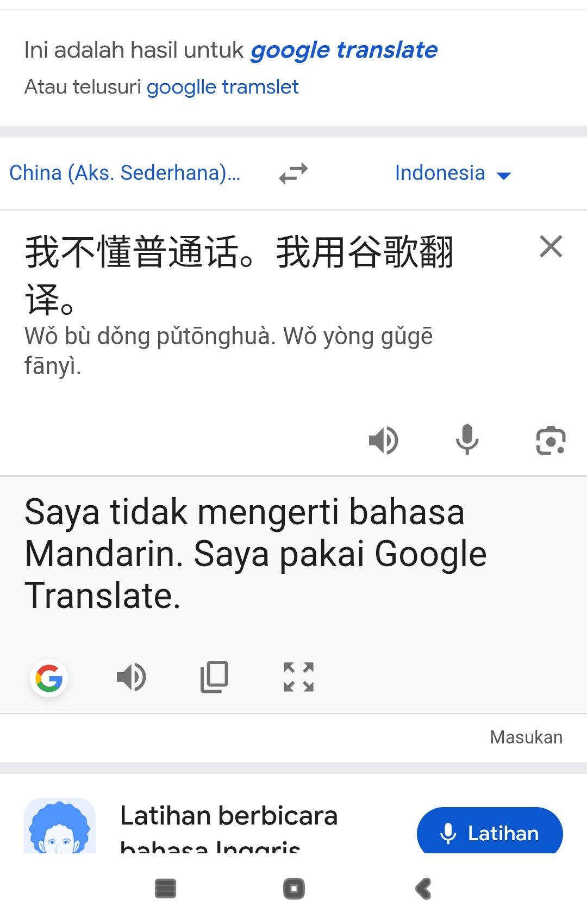Open the Latihan berbicara avatar thumbnail
Image resolution: width=587 pixels, height=924 pixels.
[60, 826]
